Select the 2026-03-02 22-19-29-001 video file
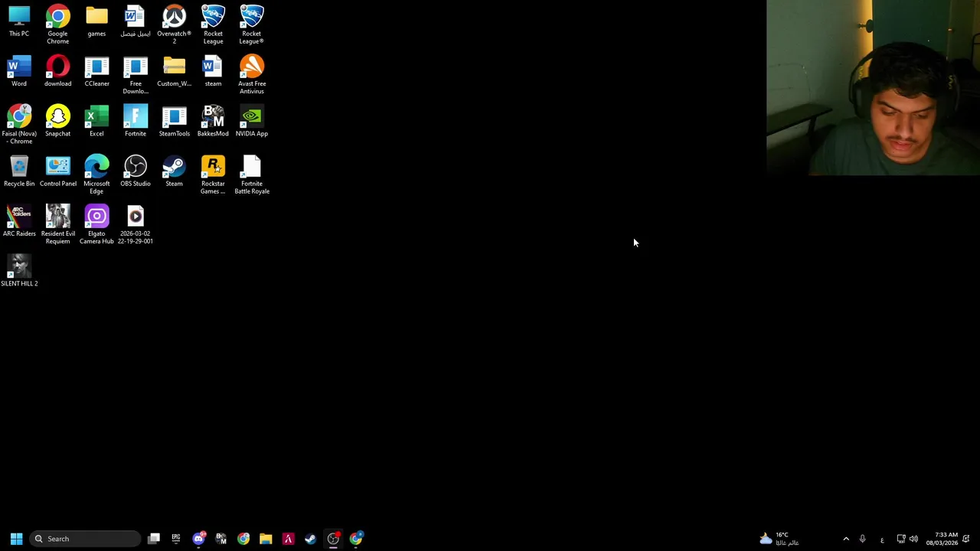Viewport: 980px width, 551px height. [135, 224]
